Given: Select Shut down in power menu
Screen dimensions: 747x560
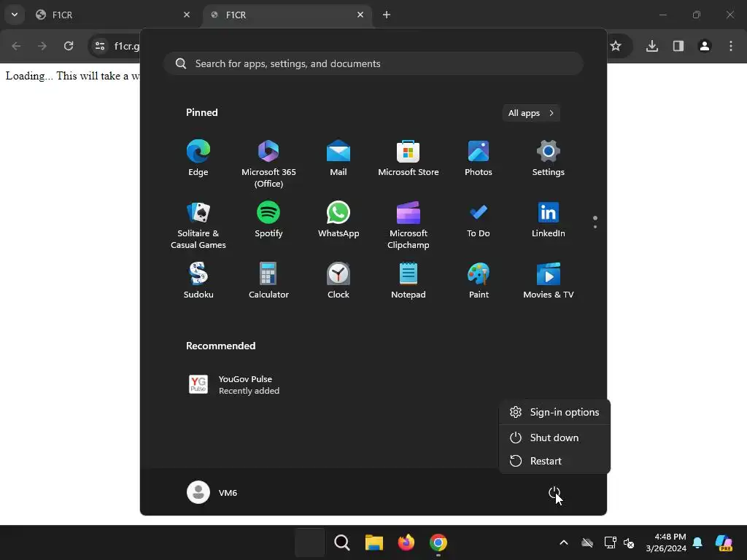Looking at the screenshot, I should point(554,437).
